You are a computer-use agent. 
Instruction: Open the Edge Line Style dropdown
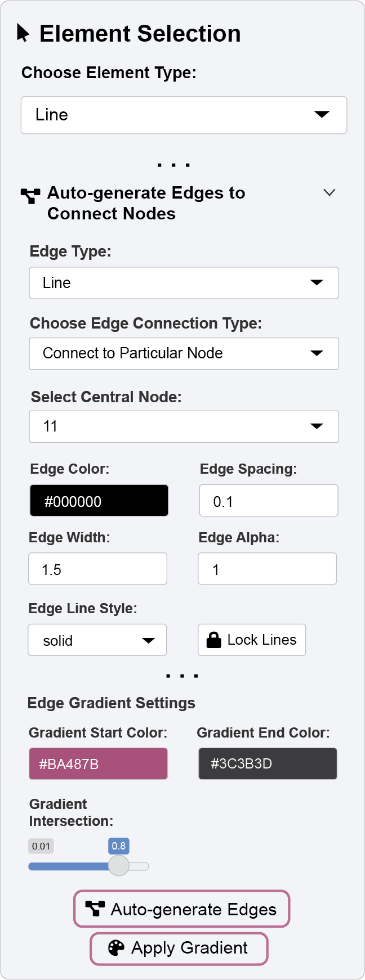pyautogui.click(x=97, y=640)
